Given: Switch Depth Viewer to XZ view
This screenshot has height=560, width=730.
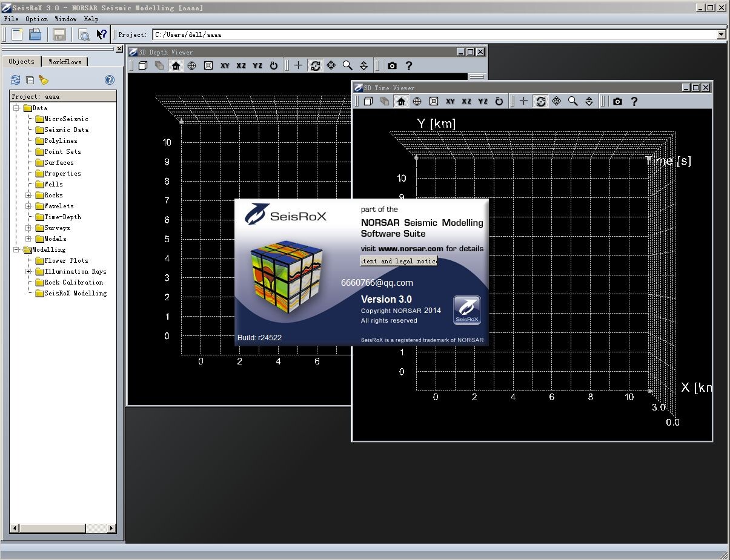Looking at the screenshot, I should [241, 65].
